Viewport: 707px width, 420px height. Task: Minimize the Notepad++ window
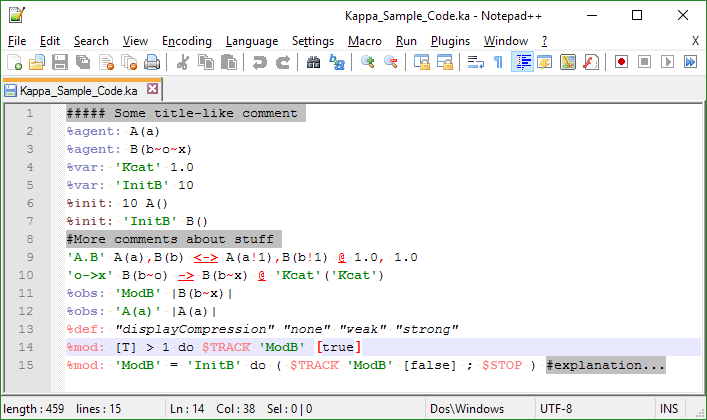coord(592,15)
